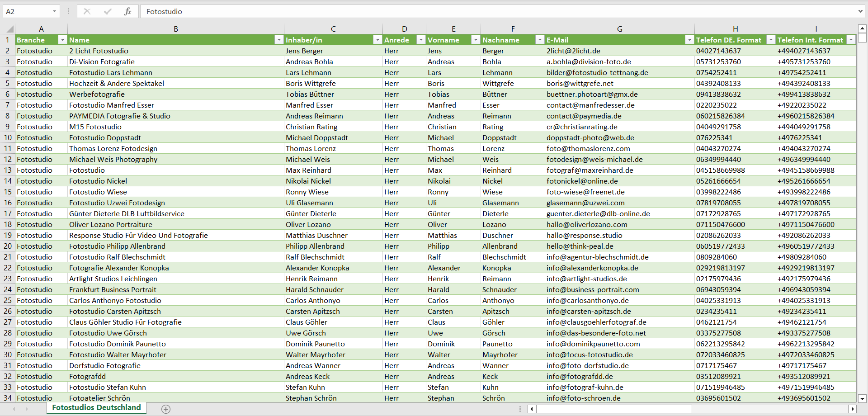Click the previous sheet navigation arrow
The width and height of the screenshot is (868, 416).
pos(14,409)
